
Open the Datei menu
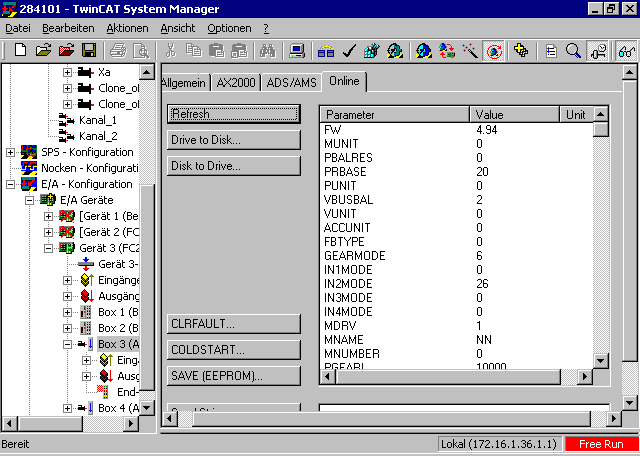(x=18, y=28)
